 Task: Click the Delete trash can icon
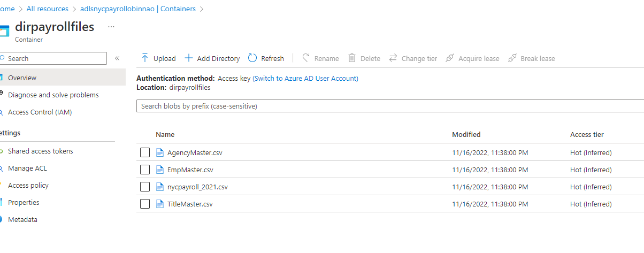(x=352, y=58)
